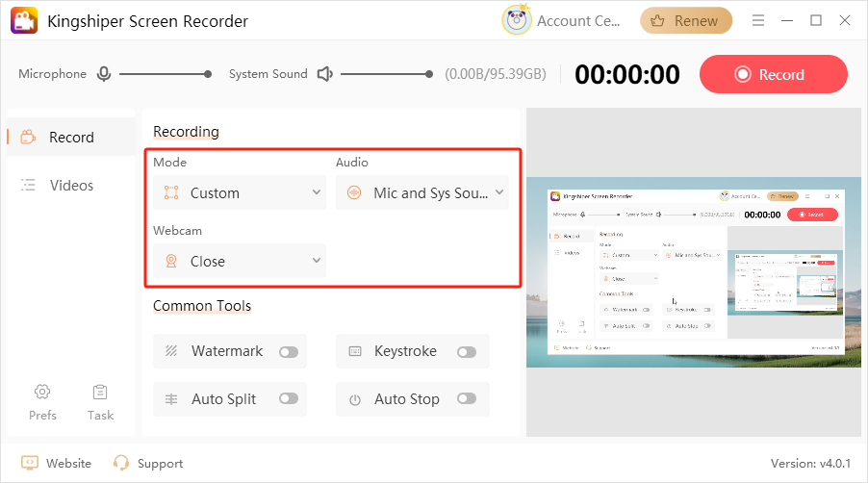868x483 pixels.
Task: Click the Renew subscription button
Action: click(x=686, y=20)
